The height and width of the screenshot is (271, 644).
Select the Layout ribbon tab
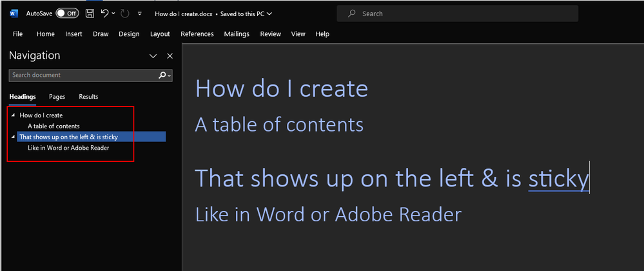point(160,34)
